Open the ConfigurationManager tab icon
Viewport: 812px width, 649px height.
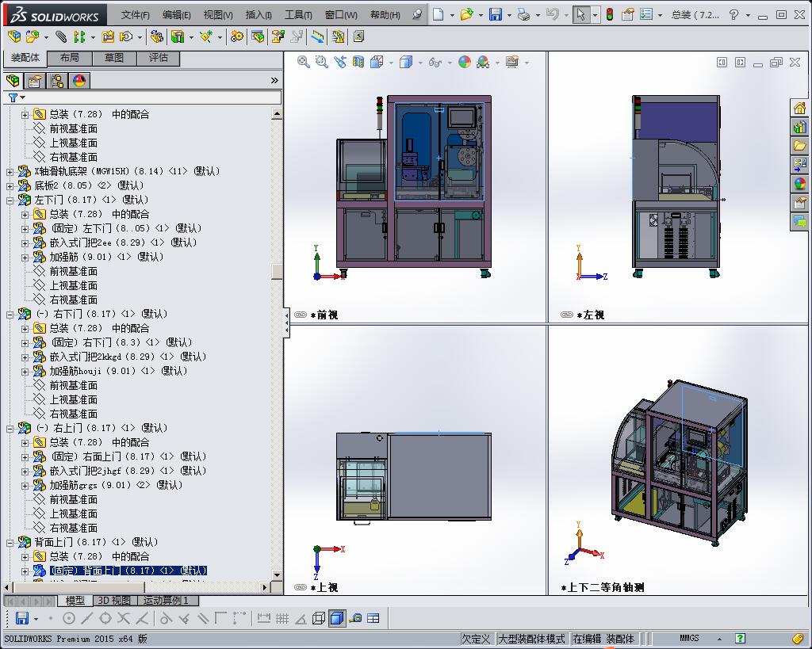tap(57, 81)
